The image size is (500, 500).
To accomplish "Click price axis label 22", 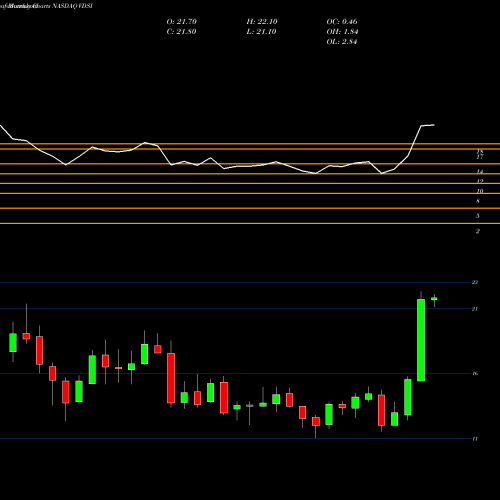I will [475, 282].
